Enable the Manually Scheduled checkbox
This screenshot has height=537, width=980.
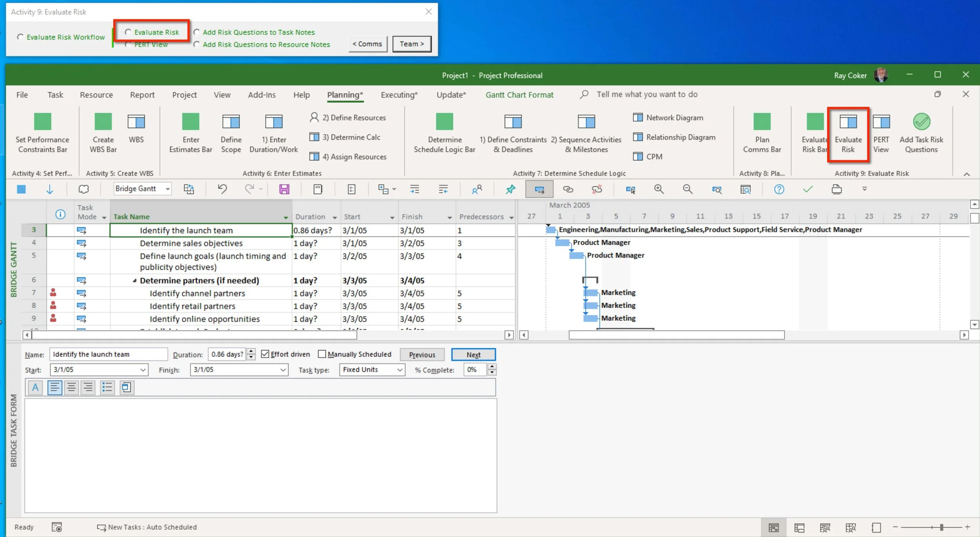click(x=322, y=354)
